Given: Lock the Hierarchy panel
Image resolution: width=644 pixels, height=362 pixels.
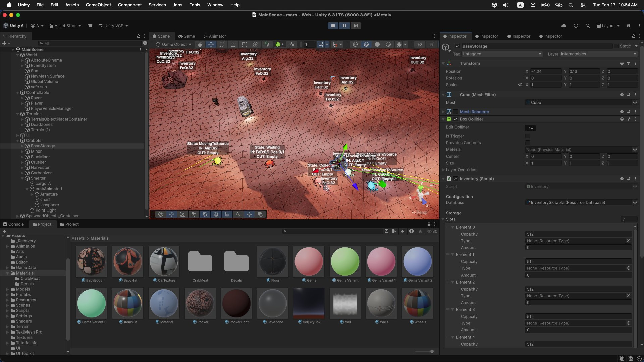Looking at the screenshot, I should [x=139, y=36].
